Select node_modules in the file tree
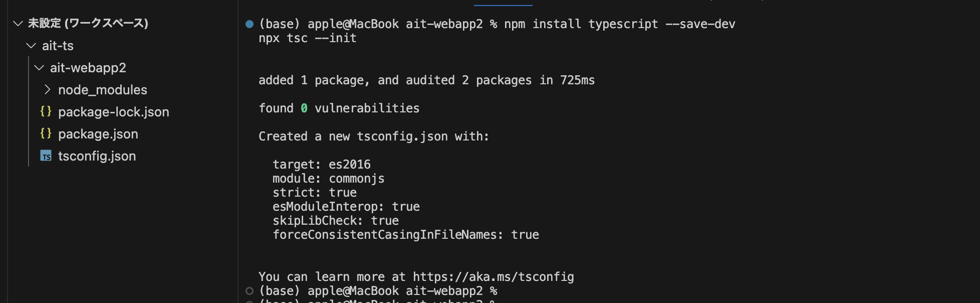Viewport: 980px width, 303px height. coord(103,89)
